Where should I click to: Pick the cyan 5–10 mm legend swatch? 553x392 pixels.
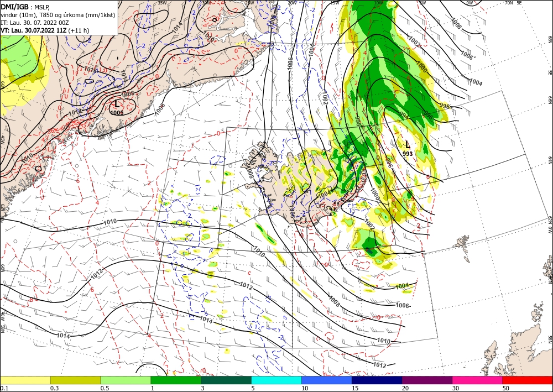click(x=276, y=380)
